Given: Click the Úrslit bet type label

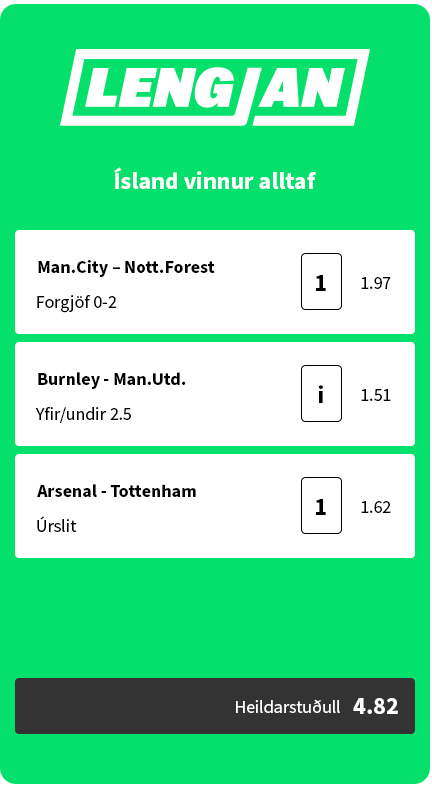Looking at the screenshot, I should point(56,526).
